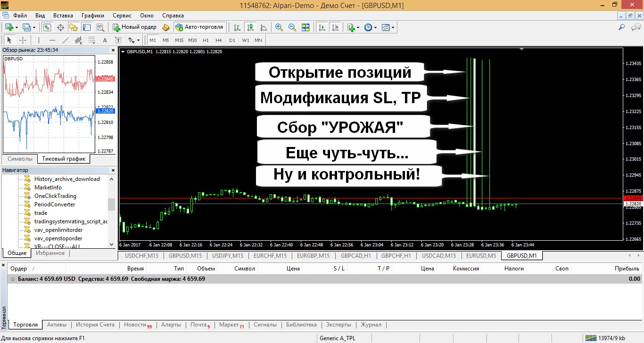The height and width of the screenshot is (343, 644).
Task: Toggle the Market Watch window icon
Action: 47,27
